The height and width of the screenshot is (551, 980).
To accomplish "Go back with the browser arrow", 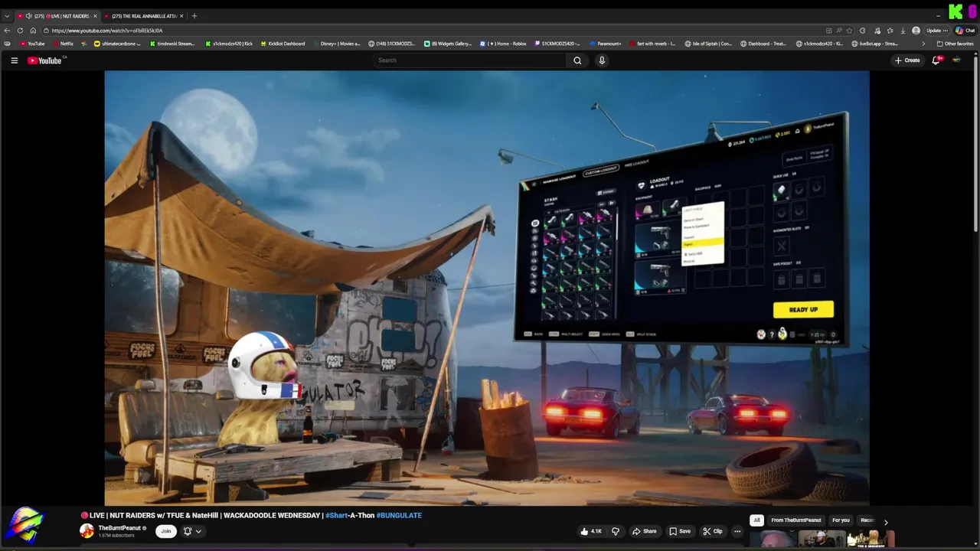I will pyautogui.click(x=8, y=31).
